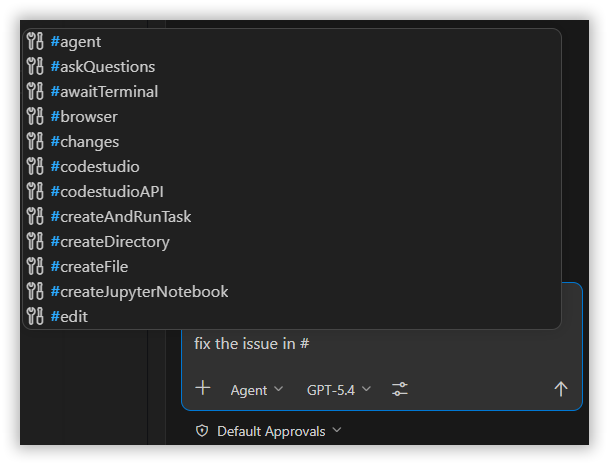Click tool icon beside #edit
This screenshot has width=609, height=465.
pyautogui.click(x=35, y=316)
